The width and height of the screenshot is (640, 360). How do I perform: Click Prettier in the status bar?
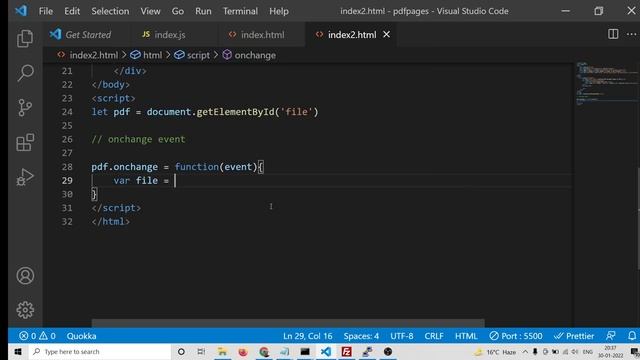pos(574,336)
